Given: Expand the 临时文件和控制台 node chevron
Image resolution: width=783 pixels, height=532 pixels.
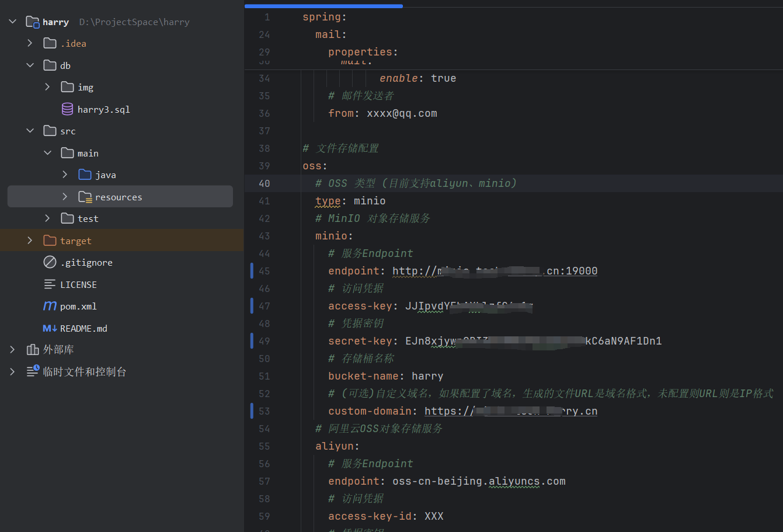Looking at the screenshot, I should (12, 372).
